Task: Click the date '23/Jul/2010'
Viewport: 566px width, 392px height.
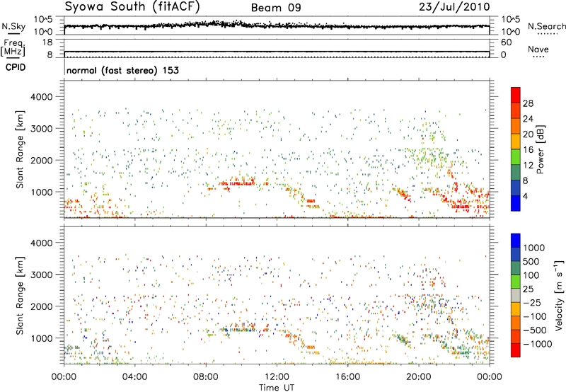Action: (454, 7)
